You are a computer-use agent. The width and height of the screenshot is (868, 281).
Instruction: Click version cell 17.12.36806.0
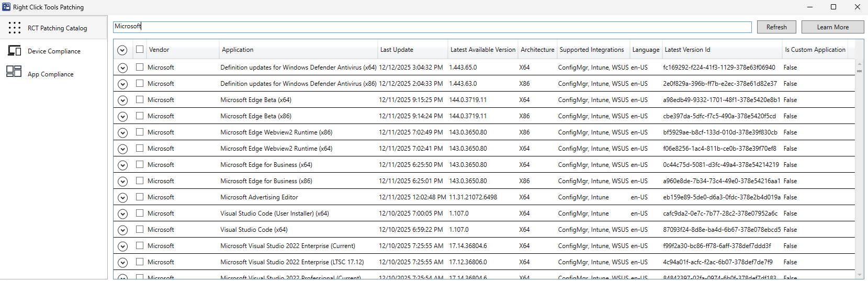click(x=468, y=262)
